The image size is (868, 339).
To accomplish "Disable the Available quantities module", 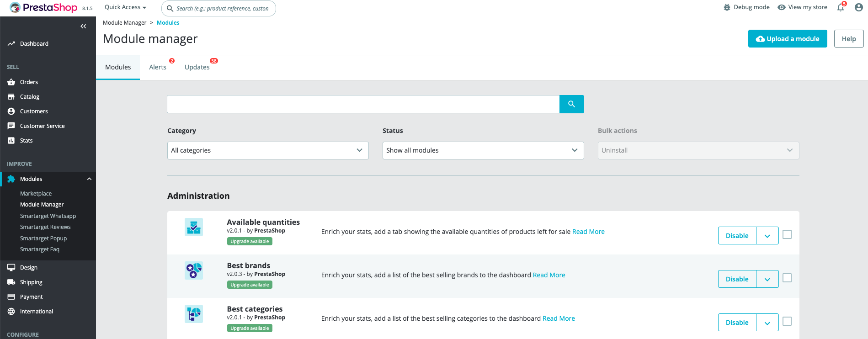I will (737, 236).
